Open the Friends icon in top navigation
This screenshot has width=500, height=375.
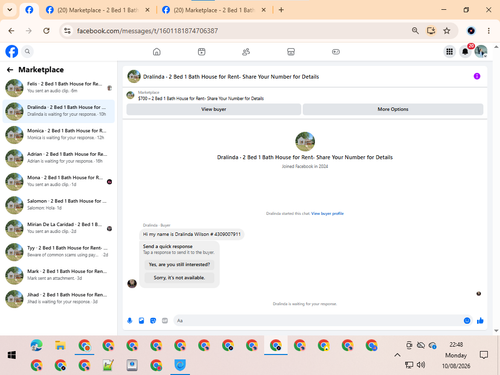pos(246,52)
